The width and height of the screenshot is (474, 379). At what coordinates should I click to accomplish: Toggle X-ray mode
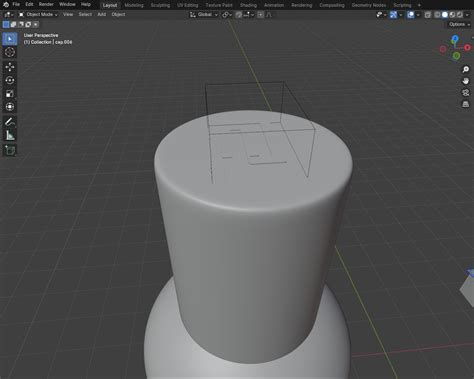428,15
